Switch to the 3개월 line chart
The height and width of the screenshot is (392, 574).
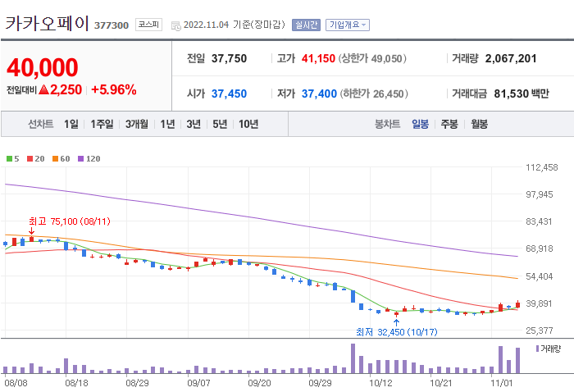137,124
